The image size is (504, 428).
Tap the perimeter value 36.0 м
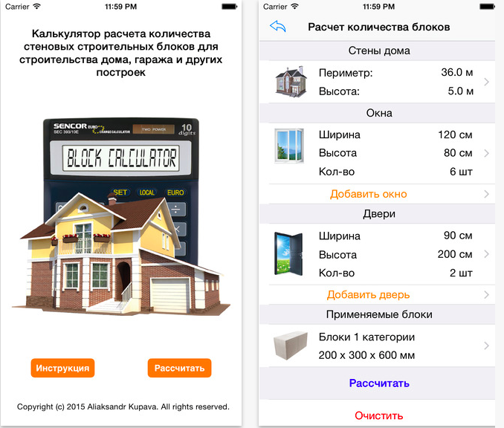pyautogui.click(x=456, y=72)
